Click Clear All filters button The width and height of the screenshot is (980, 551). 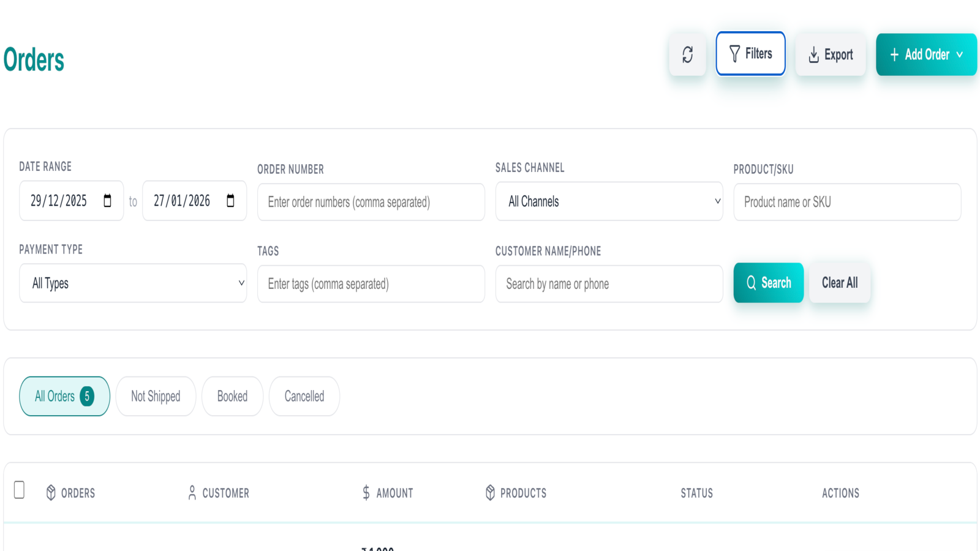840,283
